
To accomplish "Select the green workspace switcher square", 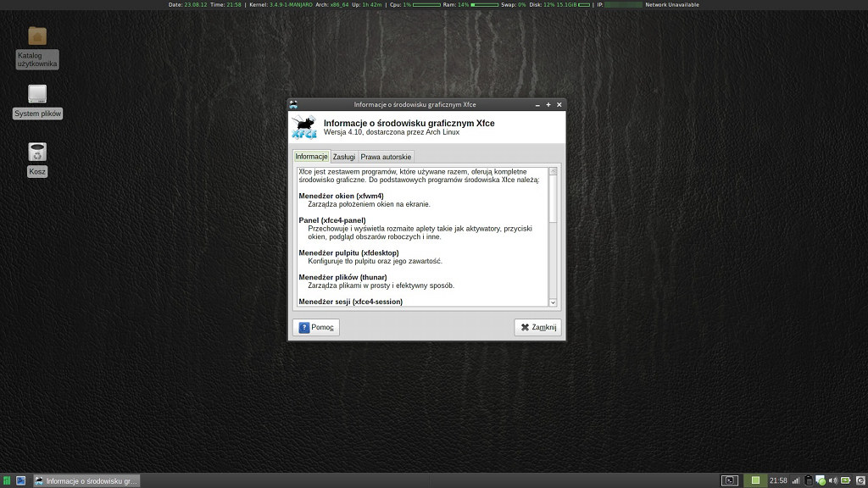I will 755,480.
